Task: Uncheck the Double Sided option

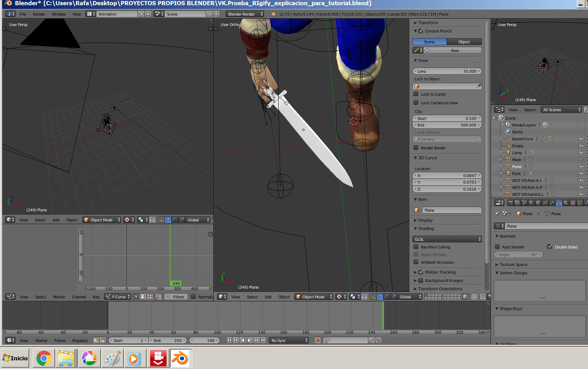Action: (550, 247)
